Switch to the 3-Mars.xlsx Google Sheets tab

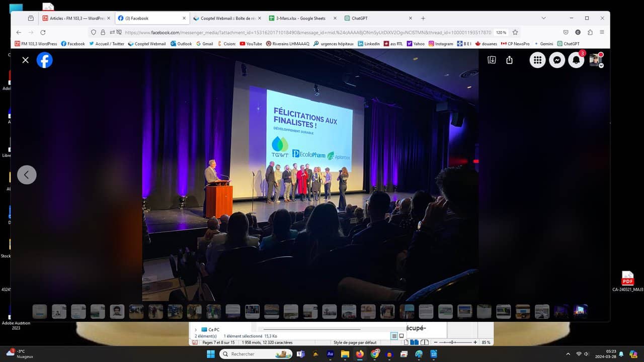300,18
